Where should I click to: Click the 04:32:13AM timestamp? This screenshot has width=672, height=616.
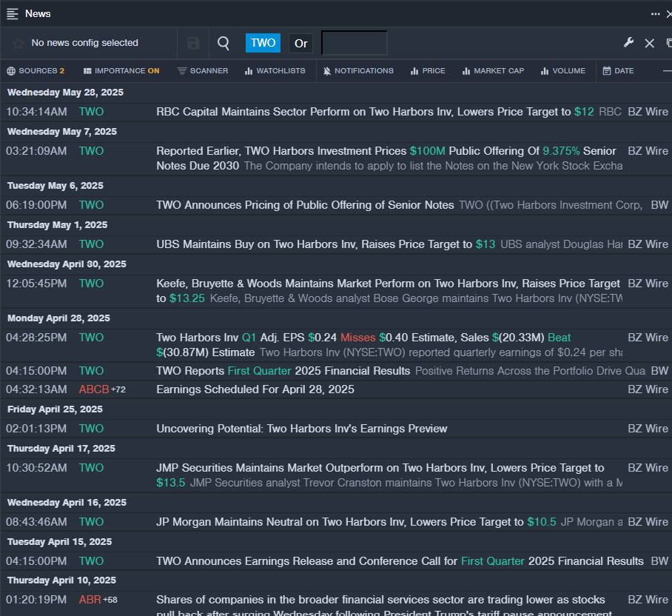pyautogui.click(x=36, y=389)
